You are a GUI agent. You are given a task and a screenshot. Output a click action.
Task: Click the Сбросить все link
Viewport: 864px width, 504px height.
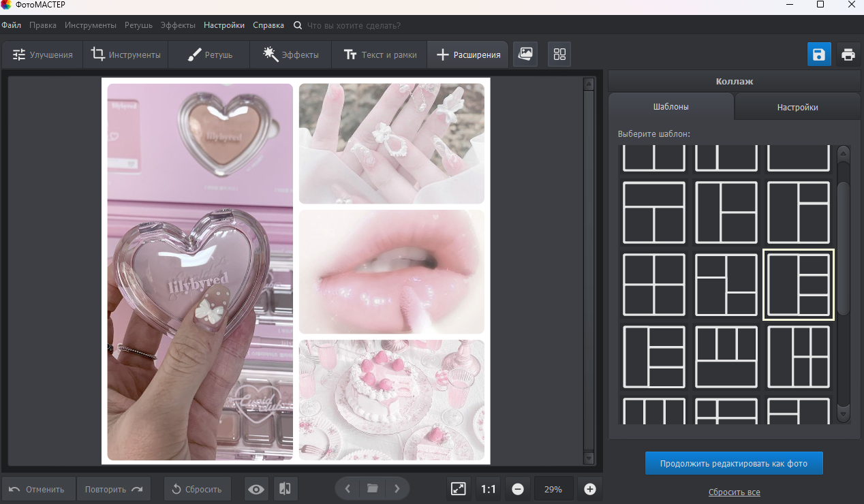(x=734, y=492)
